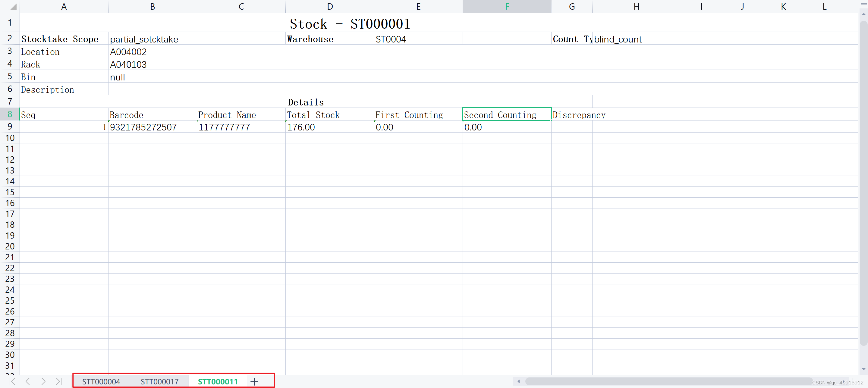
Task: Select the active STT000011 sheet tab
Action: (218, 382)
